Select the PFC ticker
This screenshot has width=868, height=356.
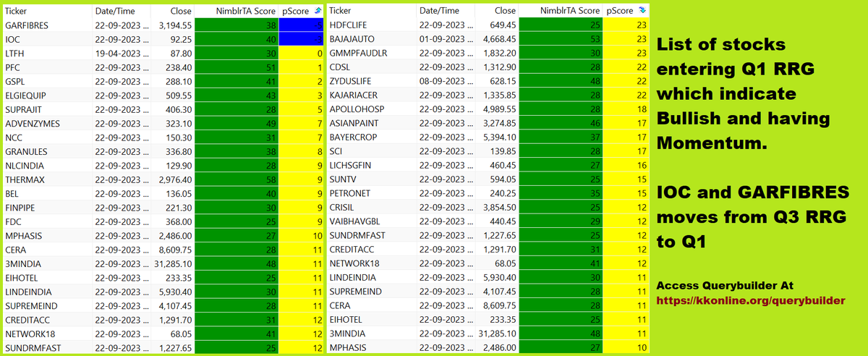(12, 67)
